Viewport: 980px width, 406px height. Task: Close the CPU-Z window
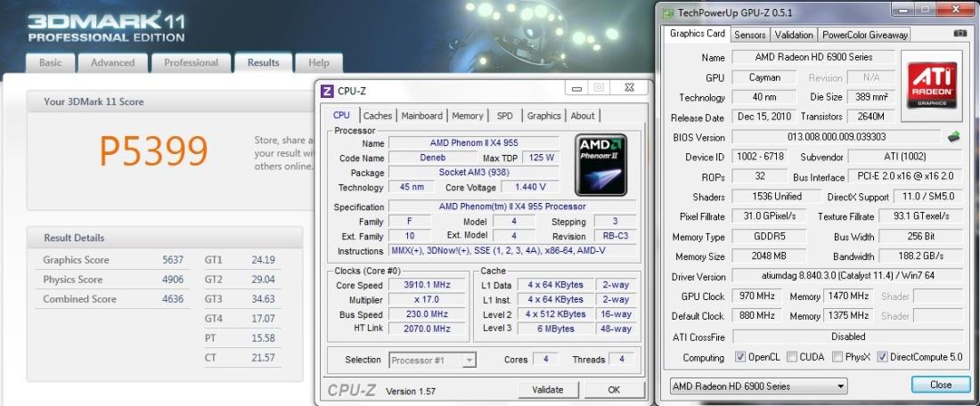click(629, 88)
